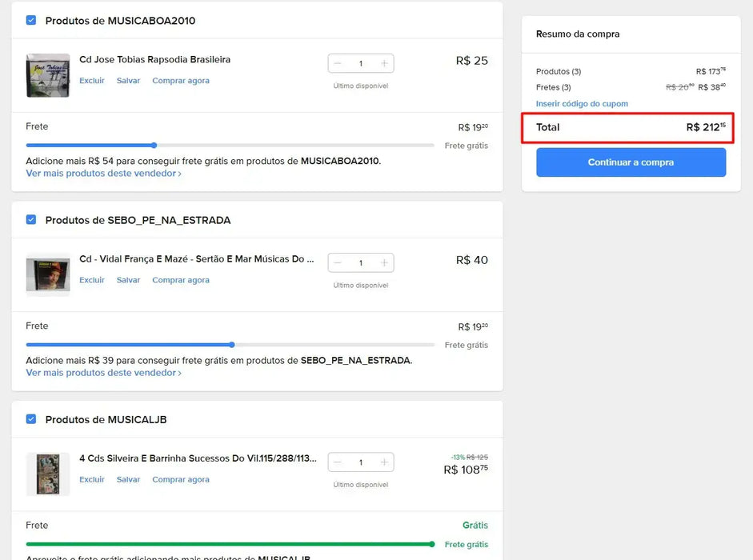This screenshot has width=753, height=560.
Task: Uncheck Produtos de MUSICABOA2010 checkbox
Action: (31, 20)
